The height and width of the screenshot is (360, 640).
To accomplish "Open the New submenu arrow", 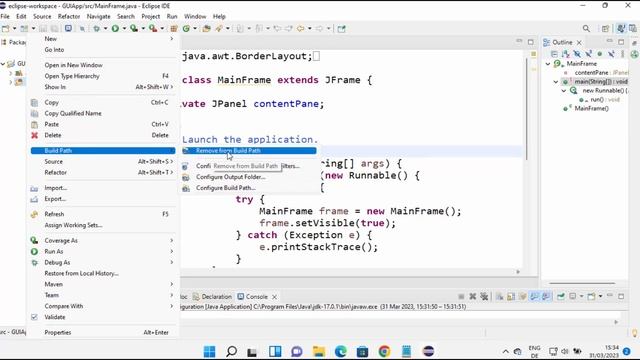I will click(171, 39).
